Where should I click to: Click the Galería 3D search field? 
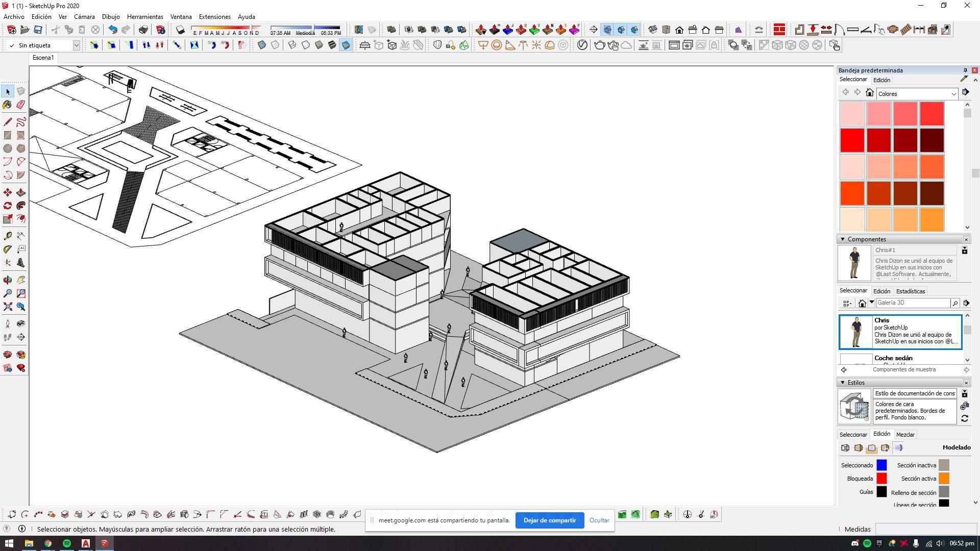913,303
